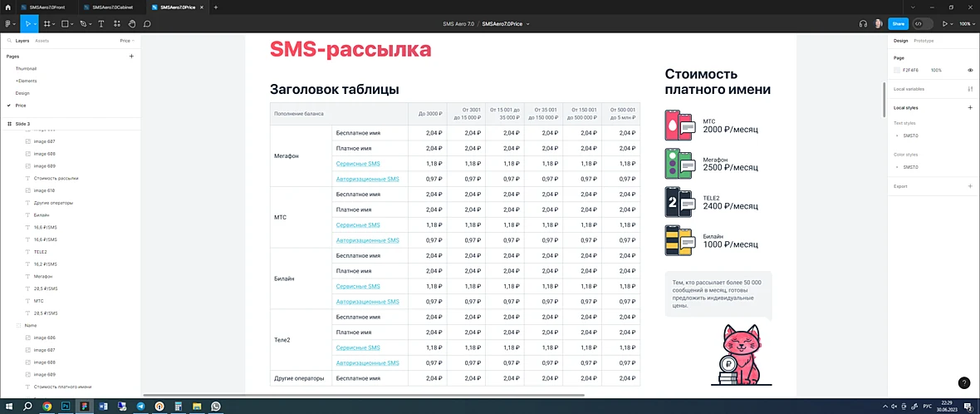980x414 pixels.
Task: Toggle Dev Mode switch
Action: [x=923, y=24]
